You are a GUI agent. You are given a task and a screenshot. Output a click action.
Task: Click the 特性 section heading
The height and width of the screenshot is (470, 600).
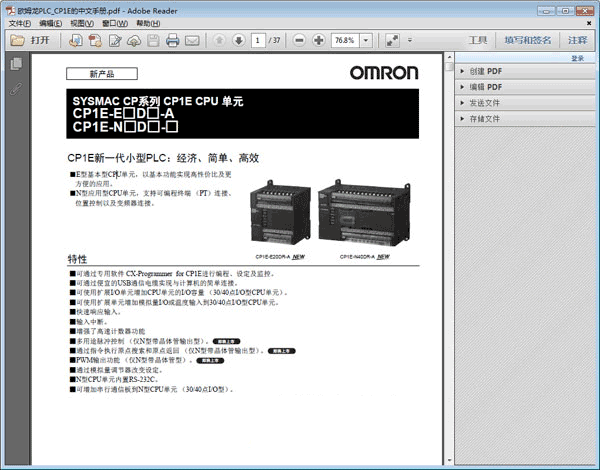[x=77, y=259]
